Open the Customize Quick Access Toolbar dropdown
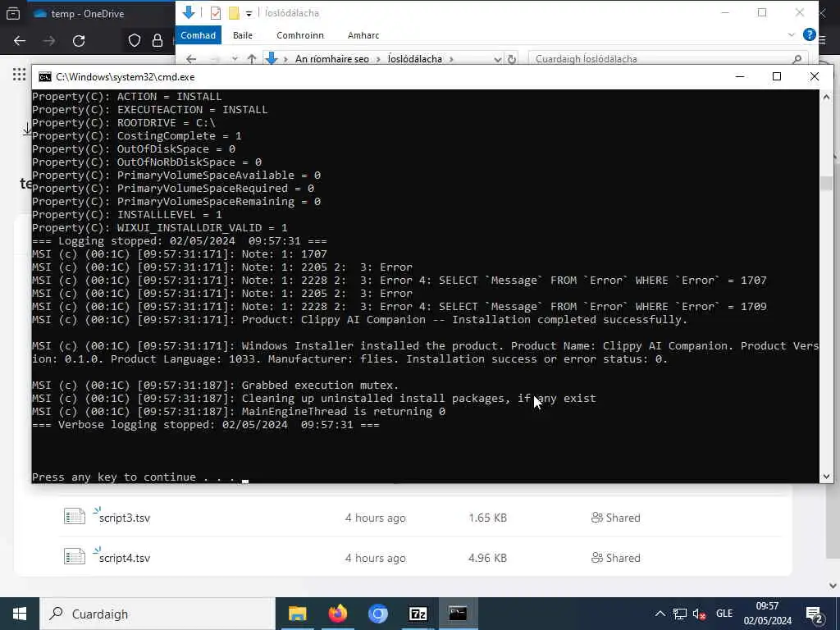The width and height of the screenshot is (840, 630). 249,13
